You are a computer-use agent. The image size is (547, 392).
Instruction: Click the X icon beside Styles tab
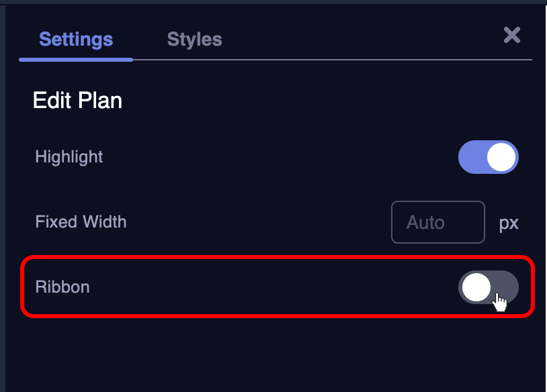[512, 36]
